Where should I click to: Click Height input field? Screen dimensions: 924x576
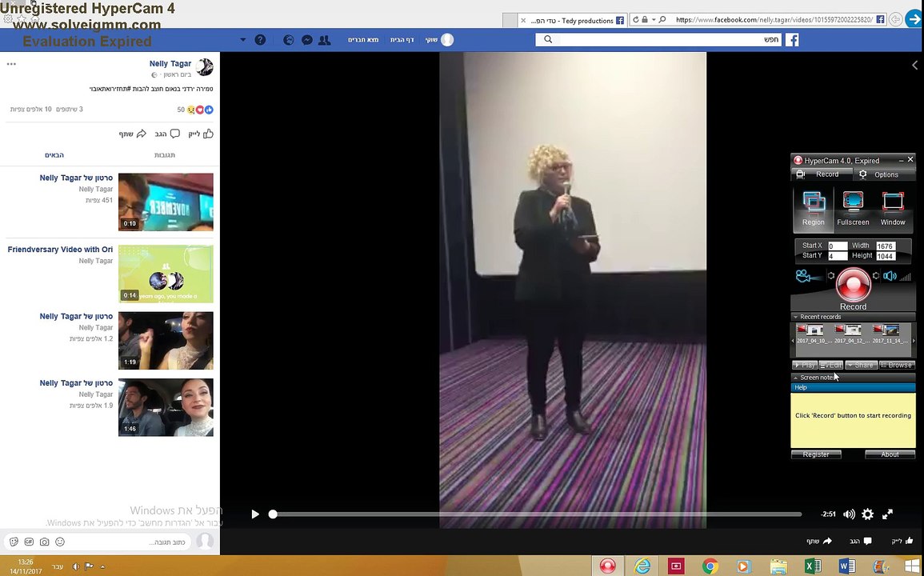(885, 256)
